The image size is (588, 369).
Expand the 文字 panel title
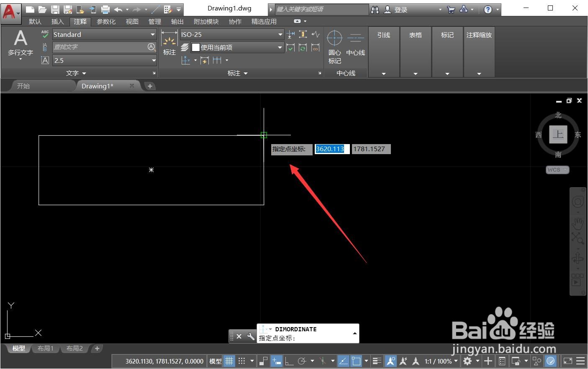coord(76,73)
